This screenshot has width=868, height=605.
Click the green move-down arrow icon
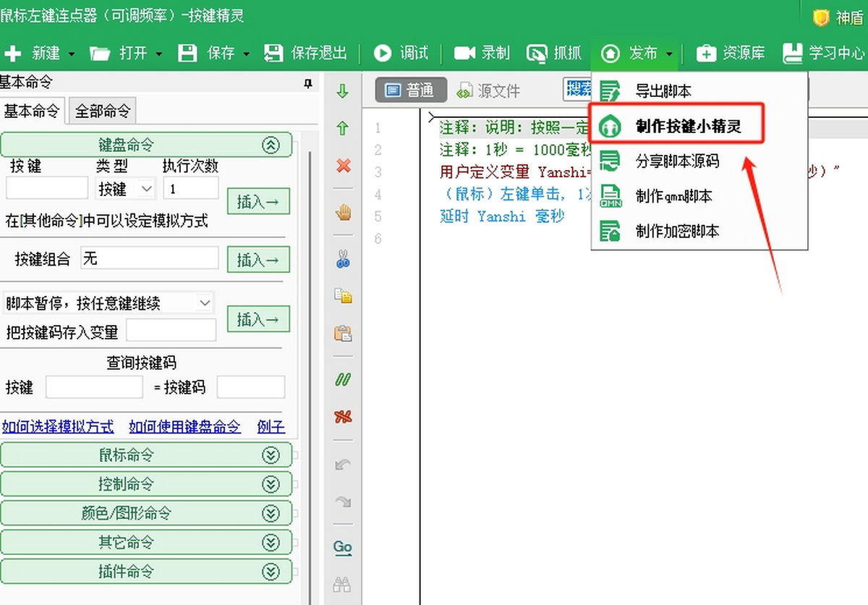343,91
